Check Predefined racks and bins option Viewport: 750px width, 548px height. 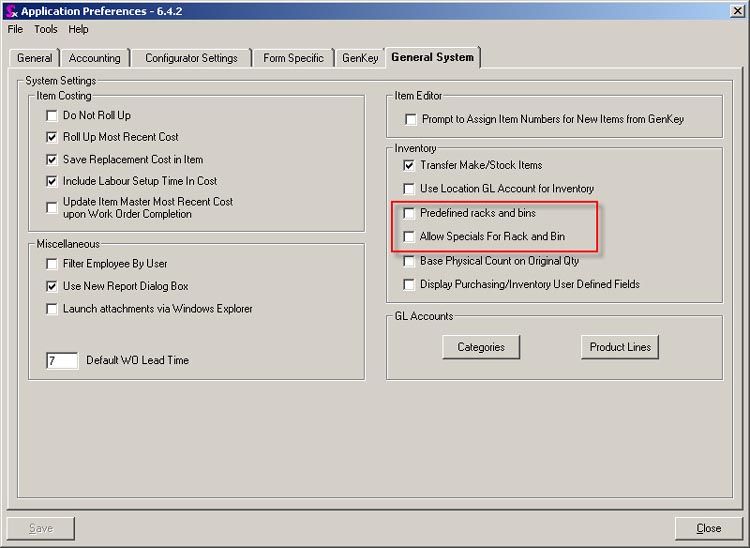pos(410,213)
